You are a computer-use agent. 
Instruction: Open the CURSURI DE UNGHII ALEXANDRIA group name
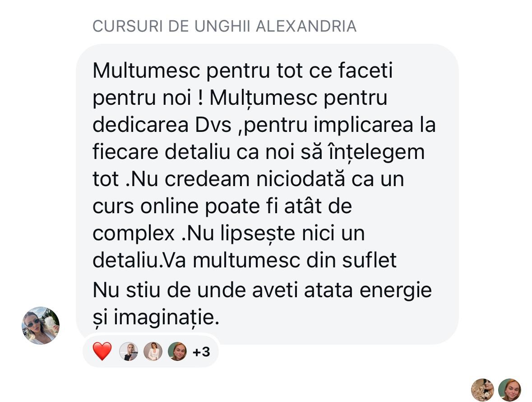point(224,27)
